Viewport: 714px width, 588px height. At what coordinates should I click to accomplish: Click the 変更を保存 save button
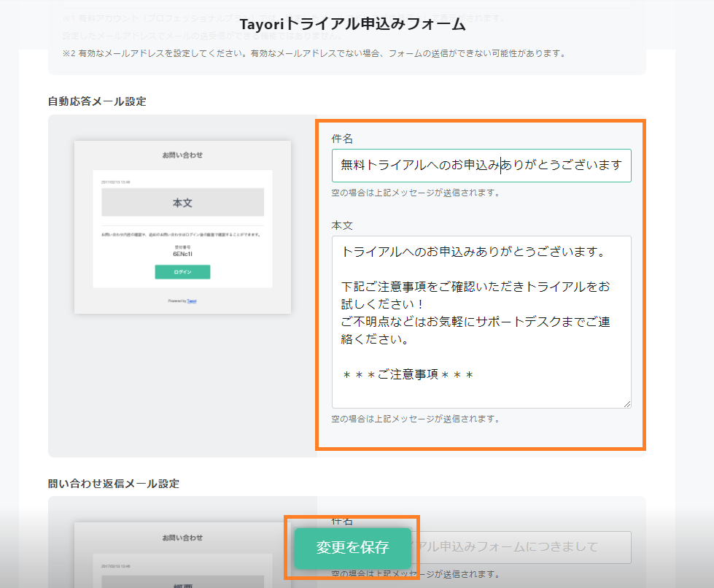coord(352,548)
